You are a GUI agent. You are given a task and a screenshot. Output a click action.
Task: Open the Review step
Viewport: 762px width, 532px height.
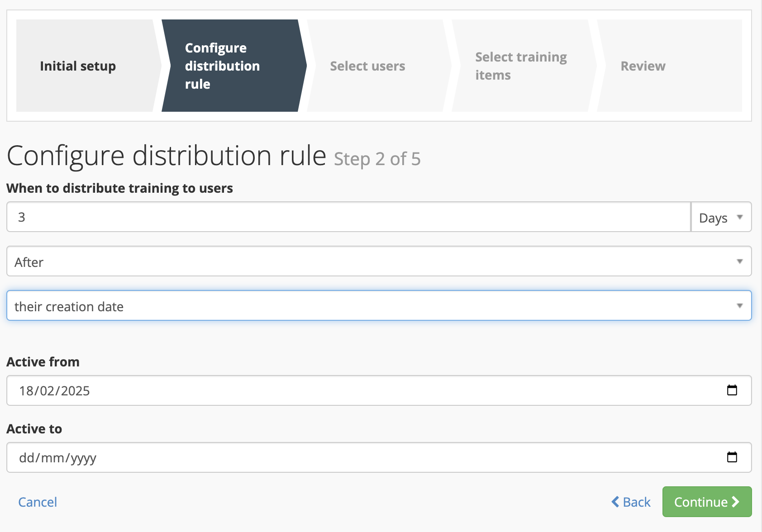point(643,66)
